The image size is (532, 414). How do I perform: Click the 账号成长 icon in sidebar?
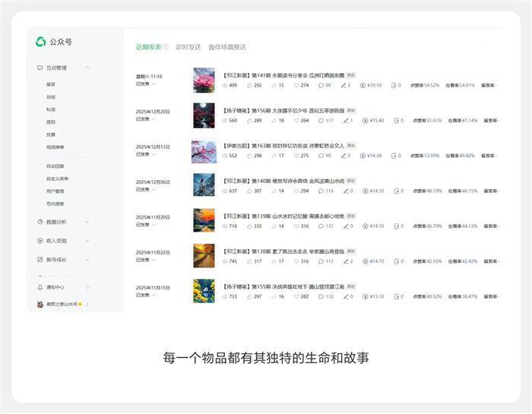(40, 260)
